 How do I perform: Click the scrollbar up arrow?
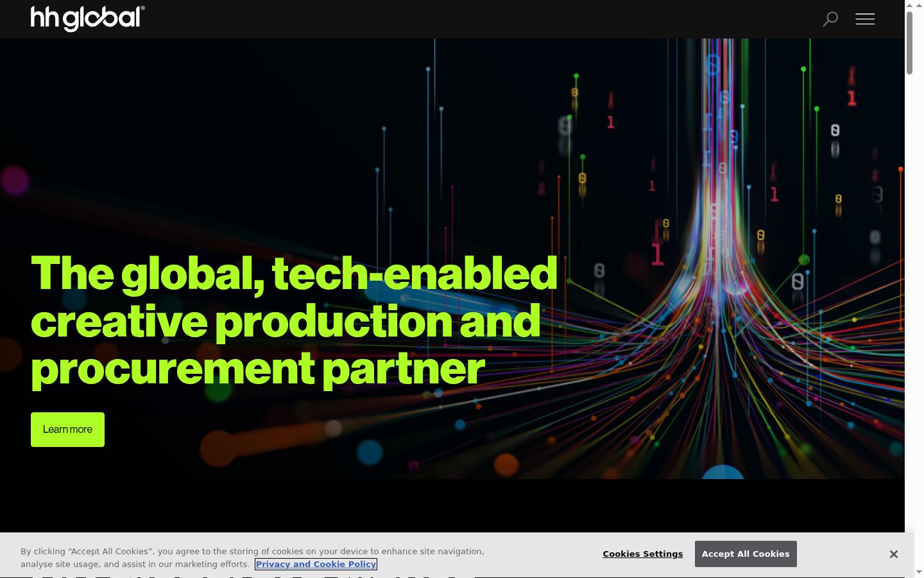[909, 5]
